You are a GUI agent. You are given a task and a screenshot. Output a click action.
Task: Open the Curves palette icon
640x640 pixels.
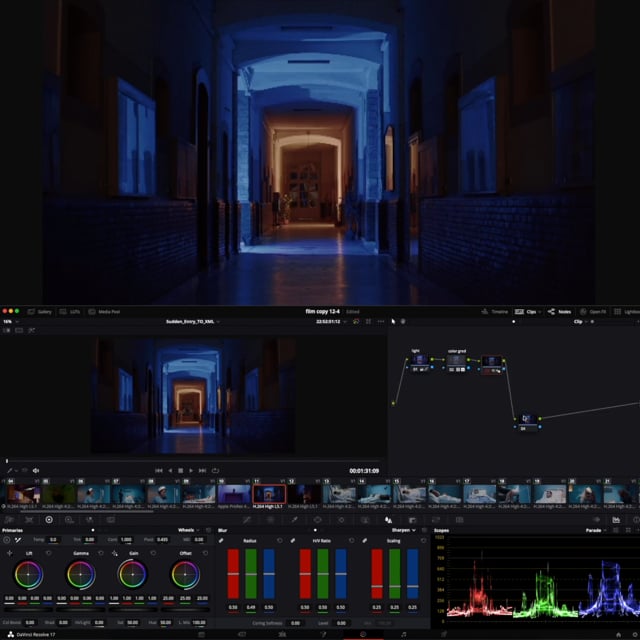click(x=247, y=520)
